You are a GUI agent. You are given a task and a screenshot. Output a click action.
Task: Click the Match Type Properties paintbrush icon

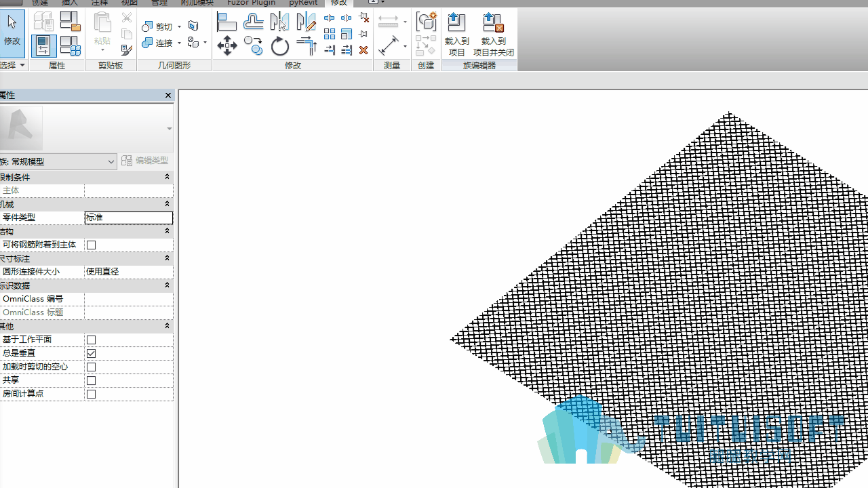[x=126, y=49]
